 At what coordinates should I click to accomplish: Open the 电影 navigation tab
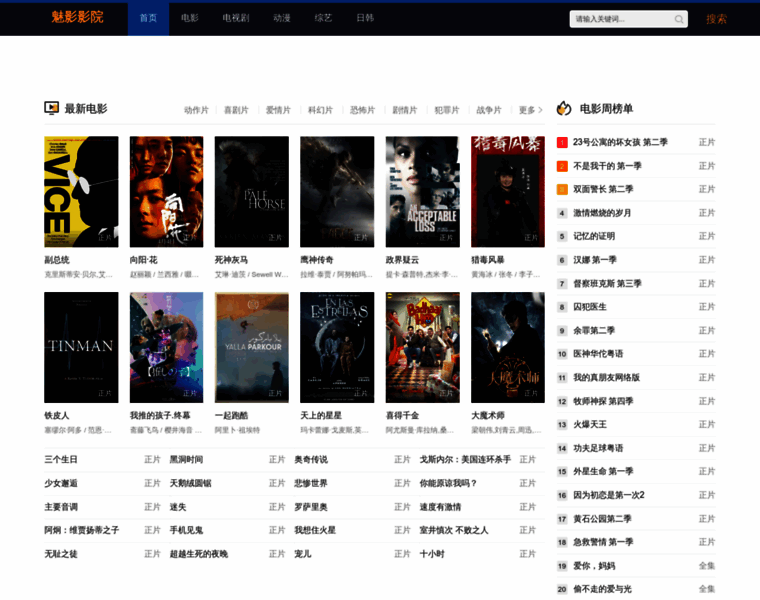(190, 18)
